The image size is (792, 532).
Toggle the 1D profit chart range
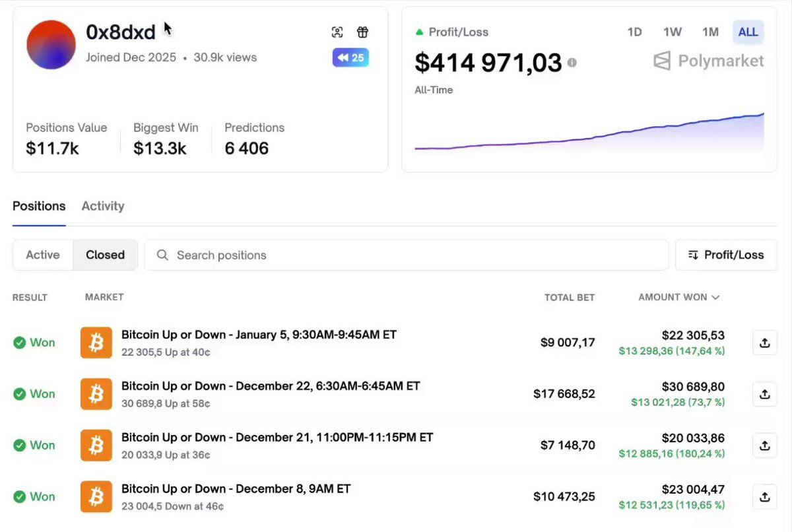[x=634, y=32]
